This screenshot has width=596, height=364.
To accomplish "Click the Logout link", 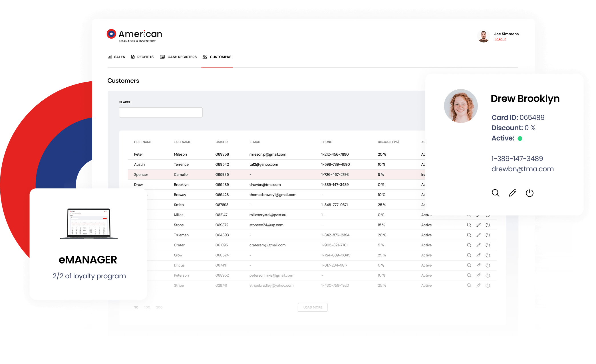I will (500, 39).
